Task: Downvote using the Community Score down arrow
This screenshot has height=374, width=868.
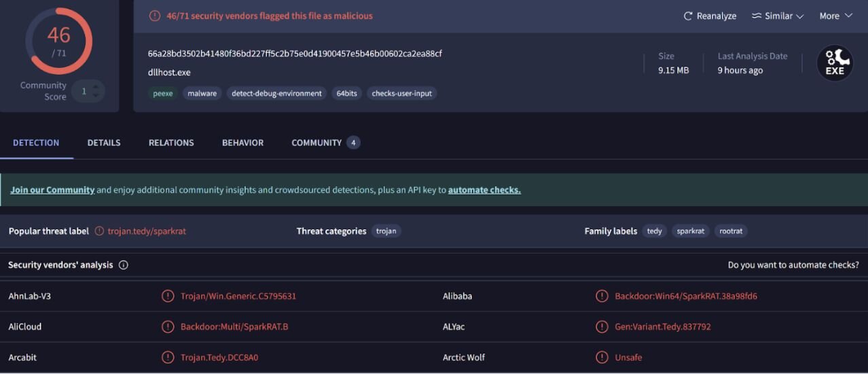Action: 96,96
